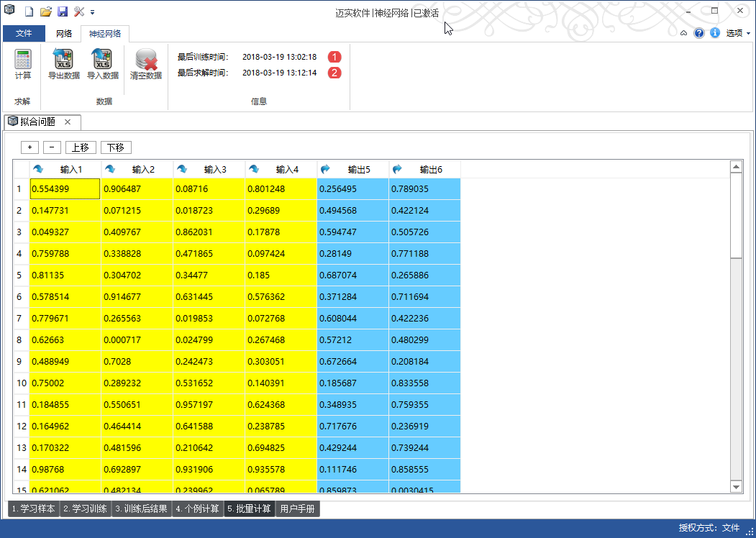
Task: Open the 选项 options dropdown
Action: coord(738,33)
